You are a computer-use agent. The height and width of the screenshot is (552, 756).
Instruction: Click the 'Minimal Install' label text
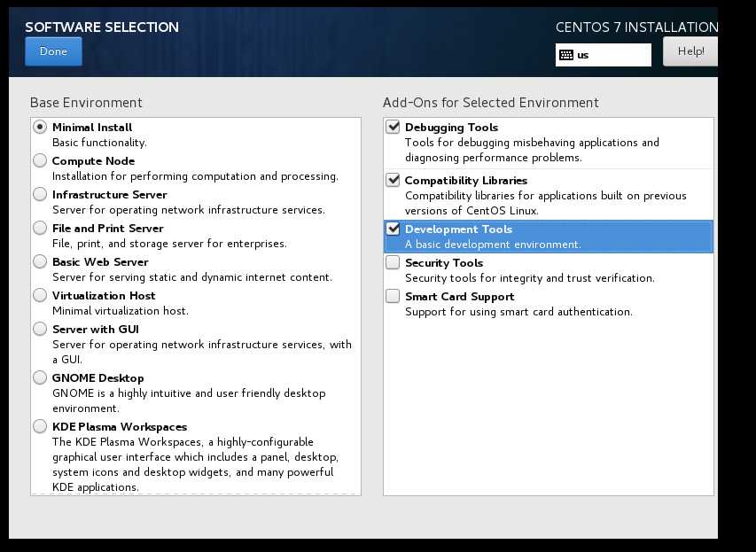[x=92, y=128]
